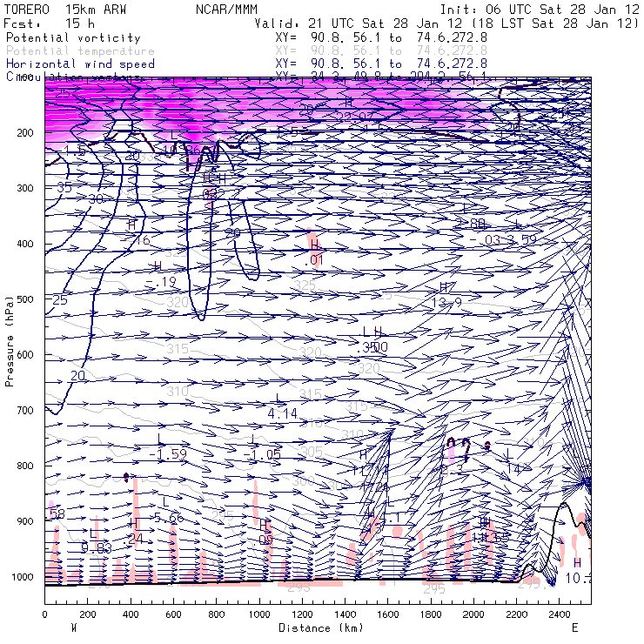Click the '.01' high value label
Screen dimensions: 644x644
(x=314, y=260)
